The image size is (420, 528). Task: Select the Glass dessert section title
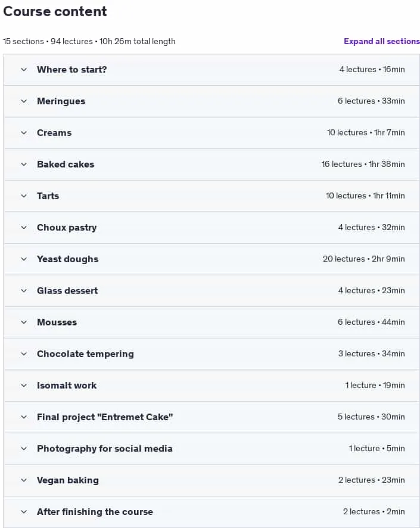[x=67, y=291]
